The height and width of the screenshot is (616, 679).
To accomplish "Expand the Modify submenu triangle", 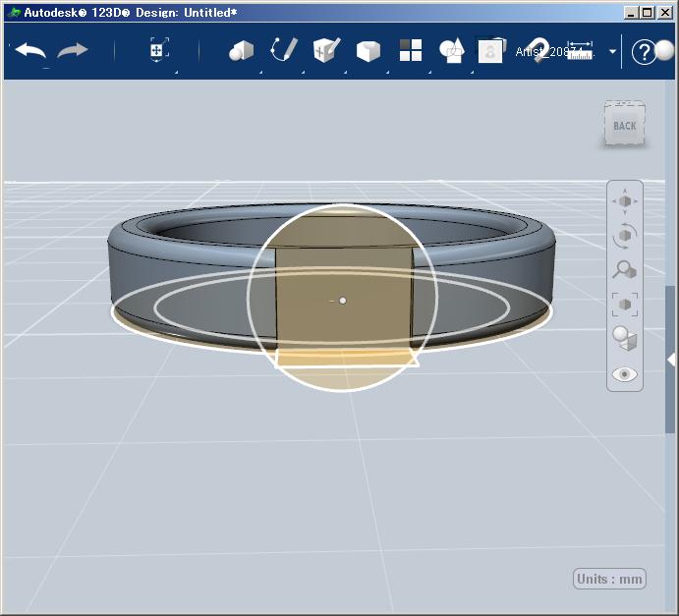I will tap(387, 73).
